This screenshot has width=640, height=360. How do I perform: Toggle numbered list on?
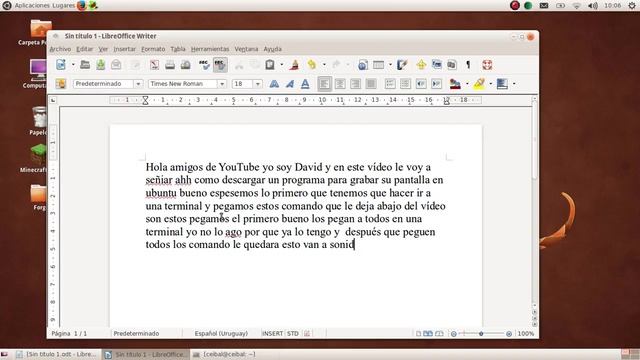[390, 84]
